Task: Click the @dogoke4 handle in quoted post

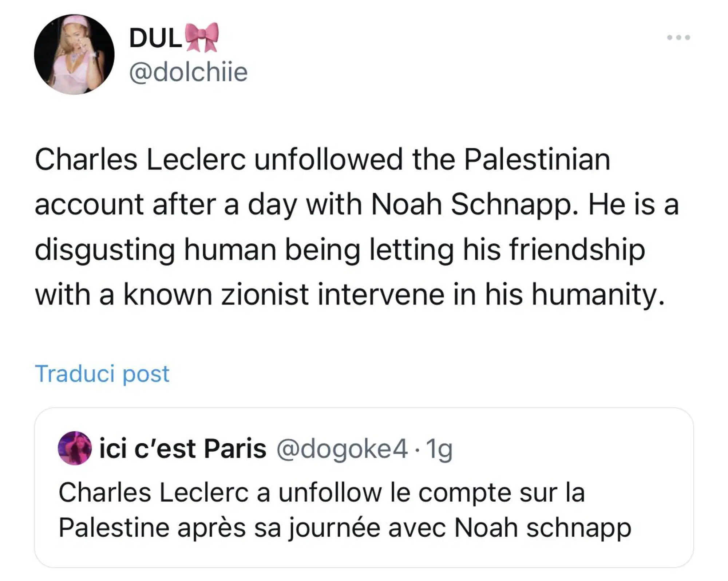Action: [342, 448]
